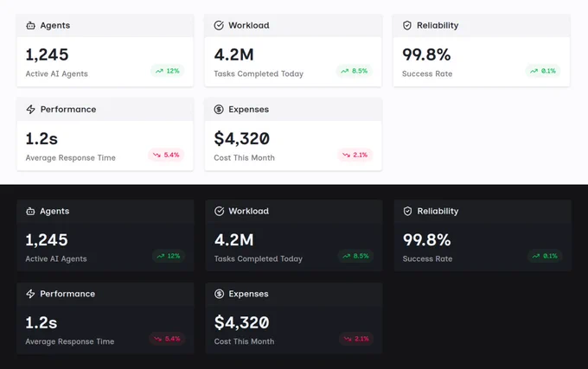Viewport: 588px width, 369px height.
Task: Click 'Success Rate' label in dark card
Action: point(427,259)
